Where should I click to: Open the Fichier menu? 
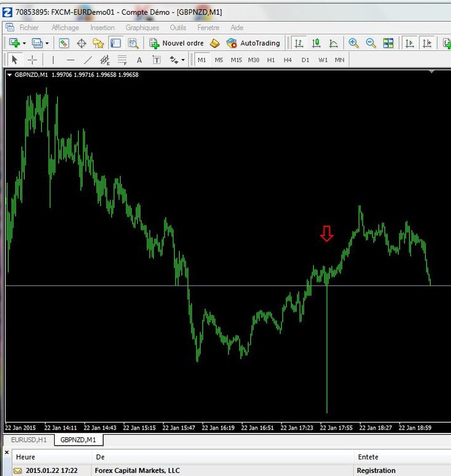[x=29, y=28]
